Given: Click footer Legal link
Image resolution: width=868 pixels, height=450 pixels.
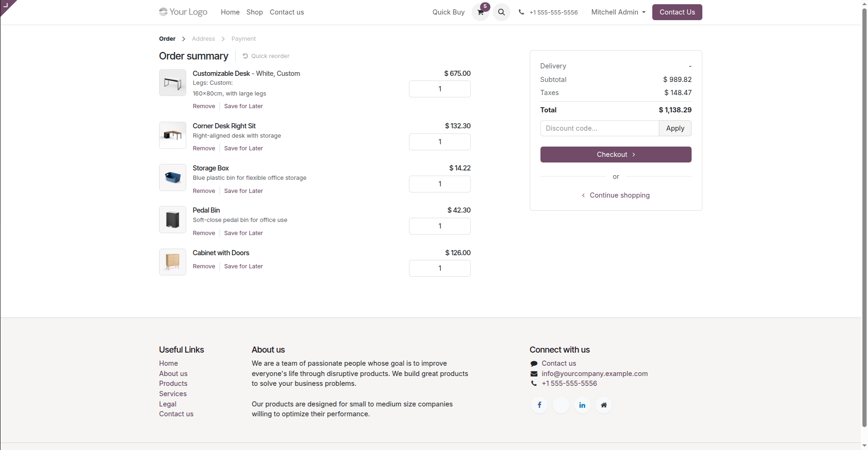Looking at the screenshot, I should [168, 404].
